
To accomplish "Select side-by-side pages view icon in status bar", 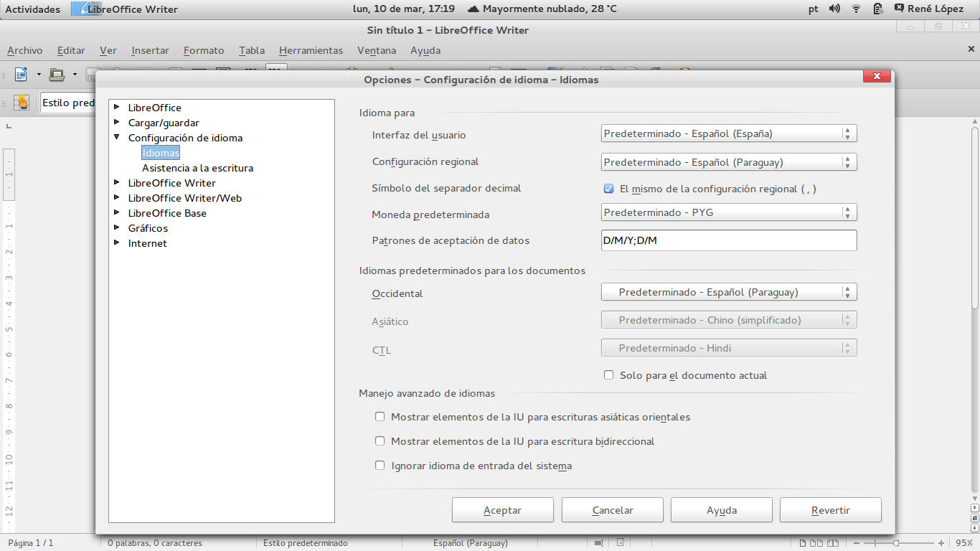I will coord(816,543).
